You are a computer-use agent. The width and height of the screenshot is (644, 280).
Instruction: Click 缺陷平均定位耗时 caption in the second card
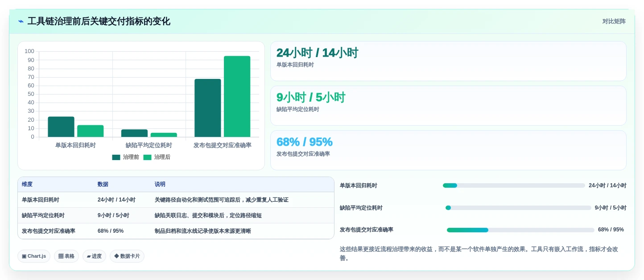[298, 110]
